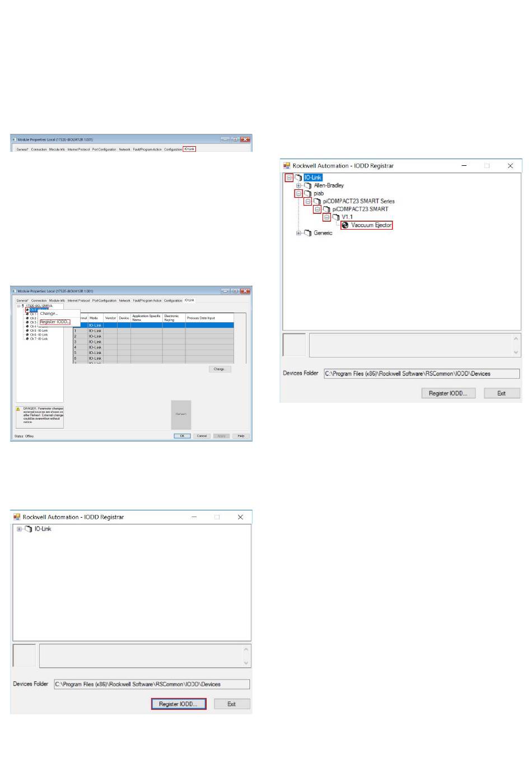Click the Ch 6 channel bullet icon

point(27,334)
